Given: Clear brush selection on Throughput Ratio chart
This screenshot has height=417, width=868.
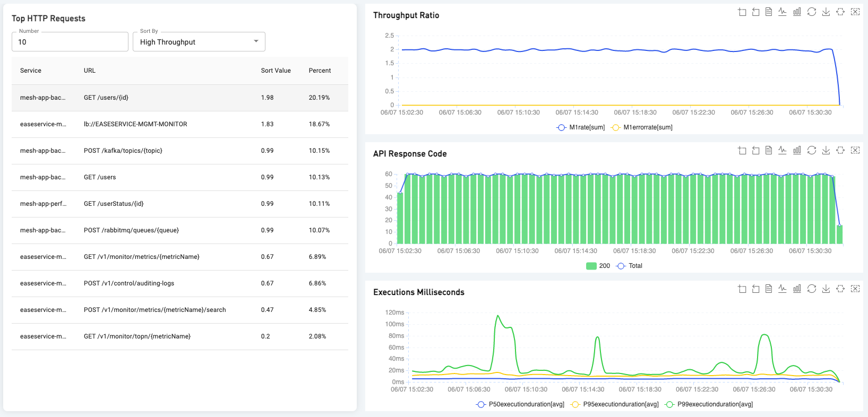Looking at the screenshot, I should click(855, 12).
